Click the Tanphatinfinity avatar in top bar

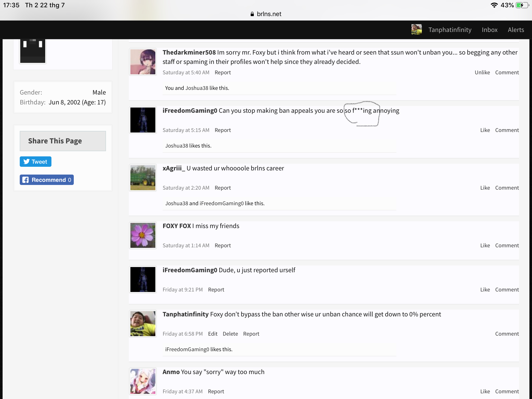416,30
